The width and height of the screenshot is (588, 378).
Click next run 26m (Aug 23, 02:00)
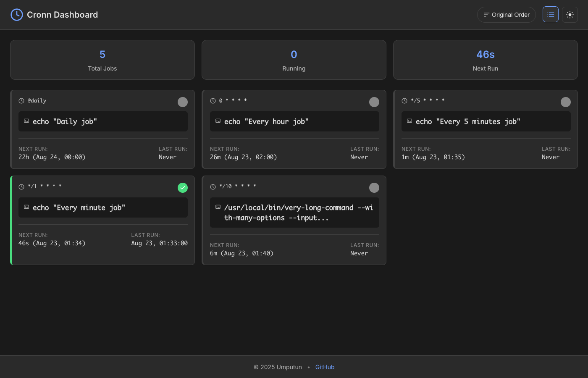(244, 157)
